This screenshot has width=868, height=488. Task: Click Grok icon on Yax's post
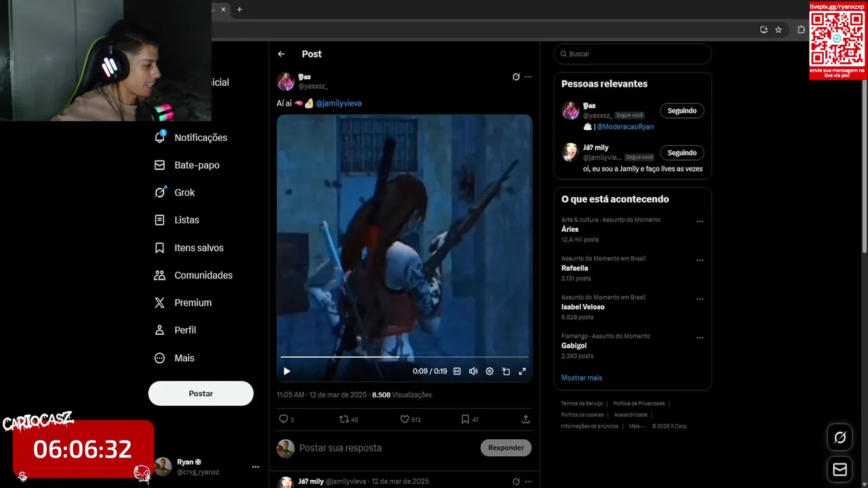click(x=516, y=77)
